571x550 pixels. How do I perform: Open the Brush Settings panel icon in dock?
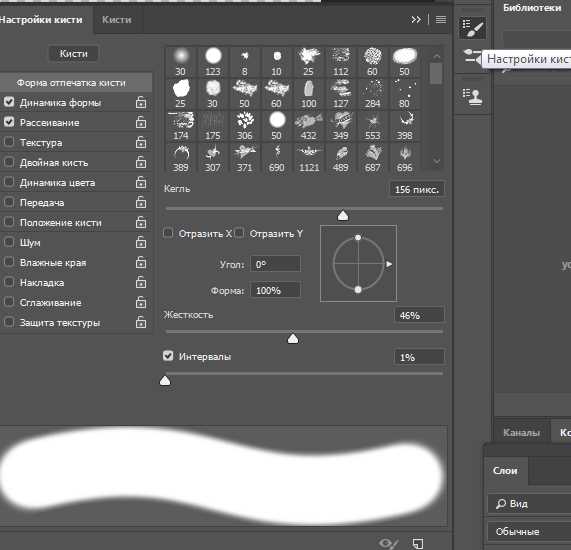[x=472, y=28]
